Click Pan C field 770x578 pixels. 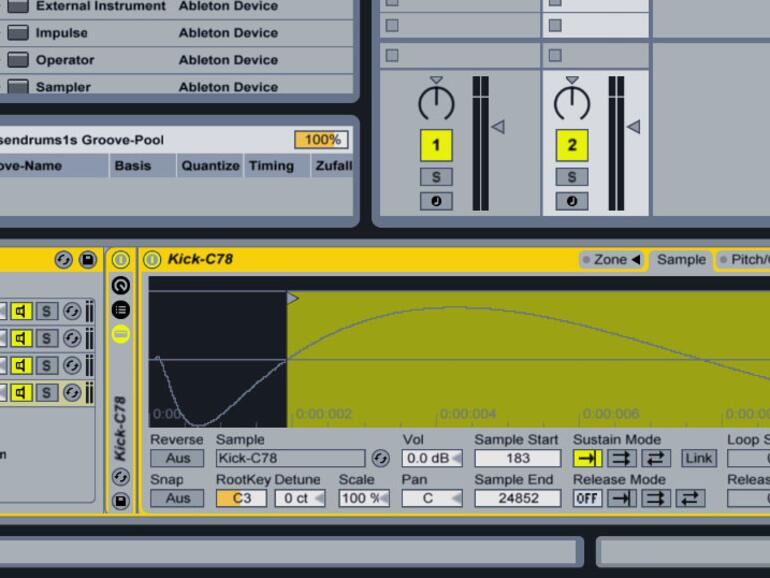pos(432,498)
